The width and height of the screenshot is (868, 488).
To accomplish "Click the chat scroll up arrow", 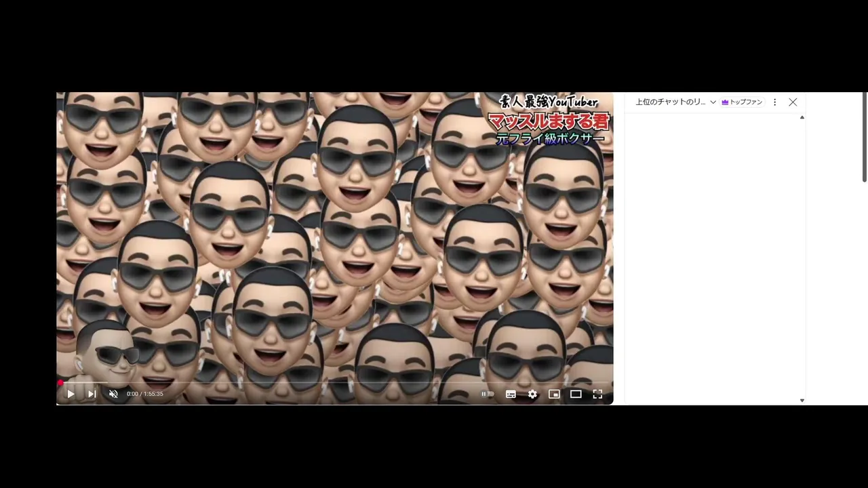I will click(x=802, y=117).
